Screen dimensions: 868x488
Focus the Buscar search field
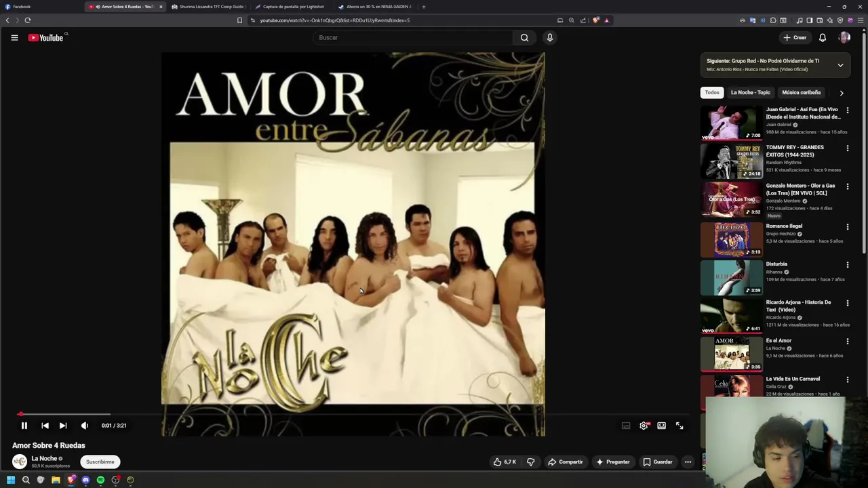[414, 38]
